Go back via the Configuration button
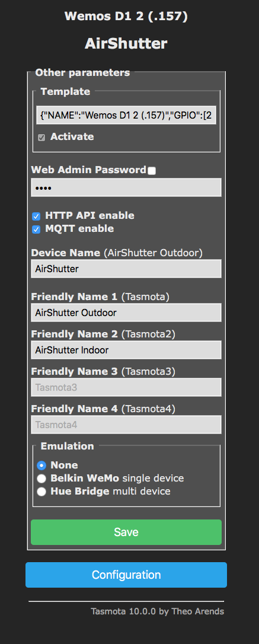 coord(126,575)
